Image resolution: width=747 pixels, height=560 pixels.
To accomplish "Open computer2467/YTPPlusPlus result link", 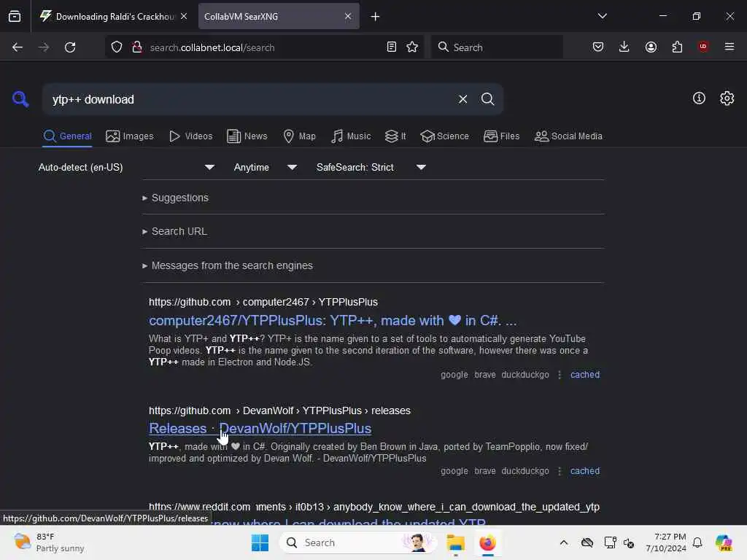I will click(x=333, y=321).
